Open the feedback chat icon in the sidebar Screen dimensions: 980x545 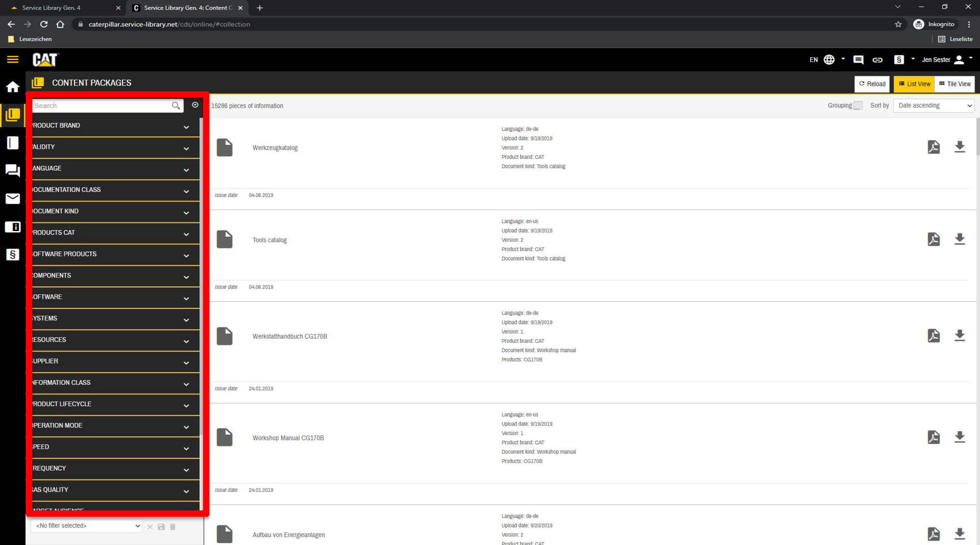click(x=12, y=170)
